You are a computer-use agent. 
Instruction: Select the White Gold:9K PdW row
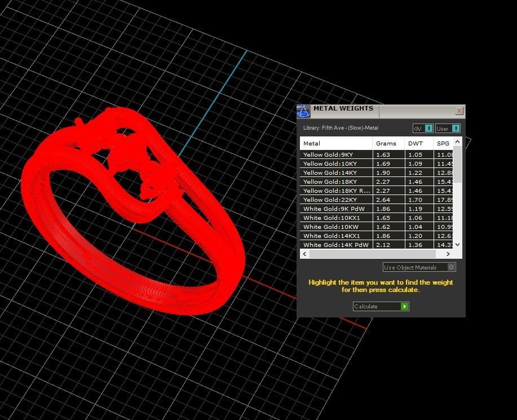click(376, 209)
